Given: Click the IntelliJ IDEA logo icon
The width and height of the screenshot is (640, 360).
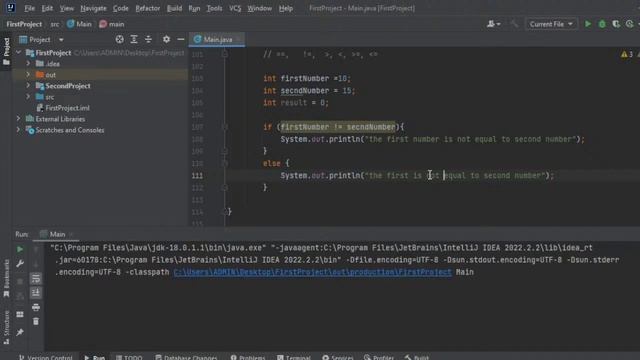Looking at the screenshot, I should [11, 8].
